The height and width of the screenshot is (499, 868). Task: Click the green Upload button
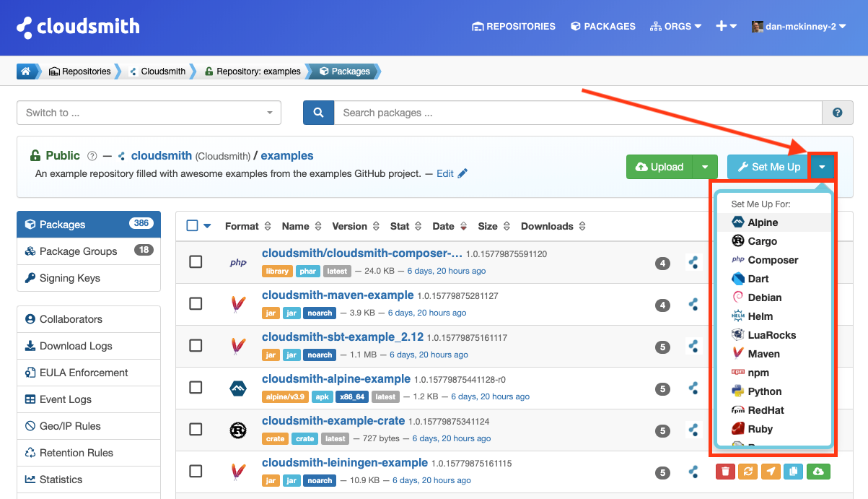pyautogui.click(x=659, y=167)
